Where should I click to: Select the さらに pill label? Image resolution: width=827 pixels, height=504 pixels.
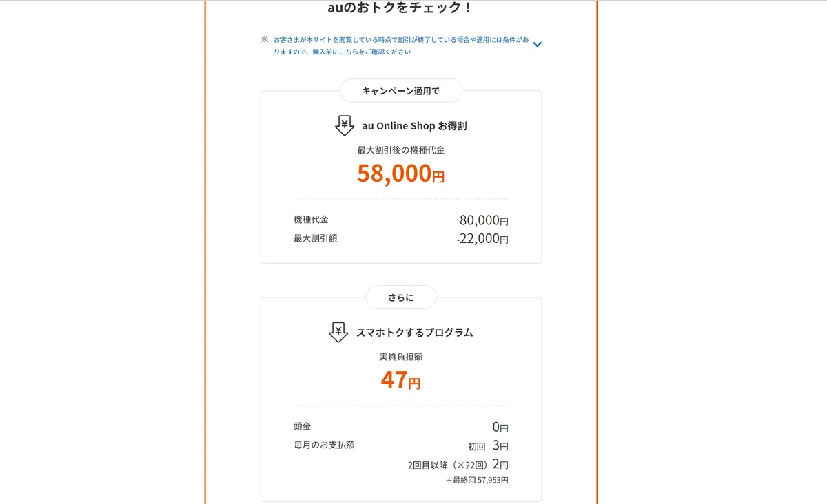coord(400,297)
